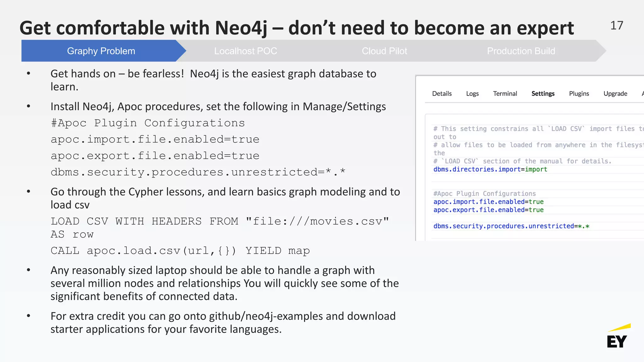Click the apoc.import.file.enabled=true line in the settings editor

[x=488, y=202]
